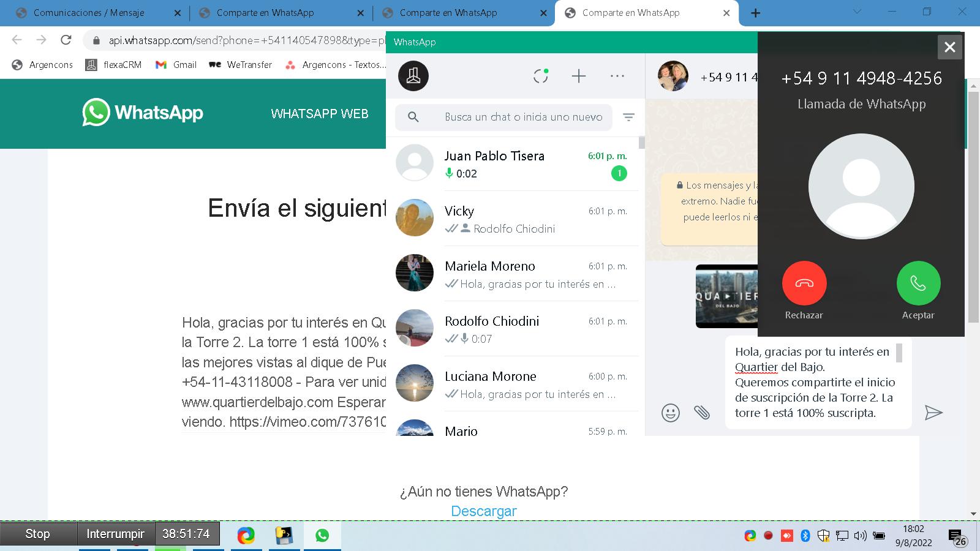Open Gmail bookmark
980x551 pixels.
[x=176, y=65]
